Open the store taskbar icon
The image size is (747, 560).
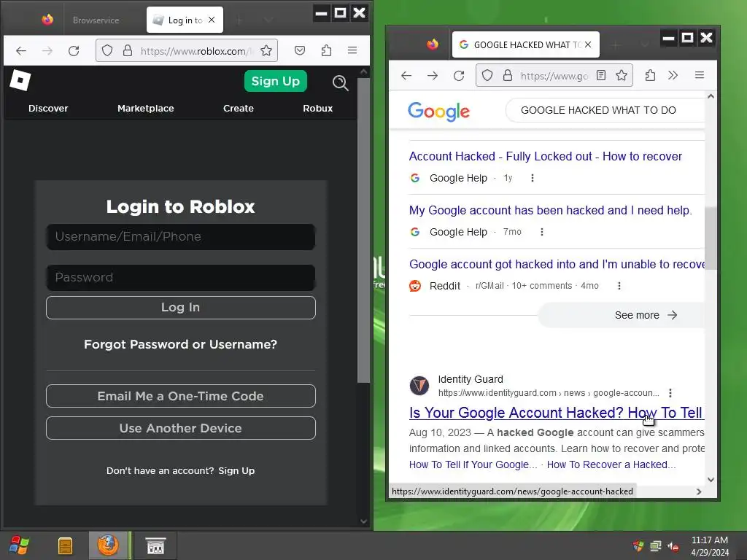pos(155,545)
